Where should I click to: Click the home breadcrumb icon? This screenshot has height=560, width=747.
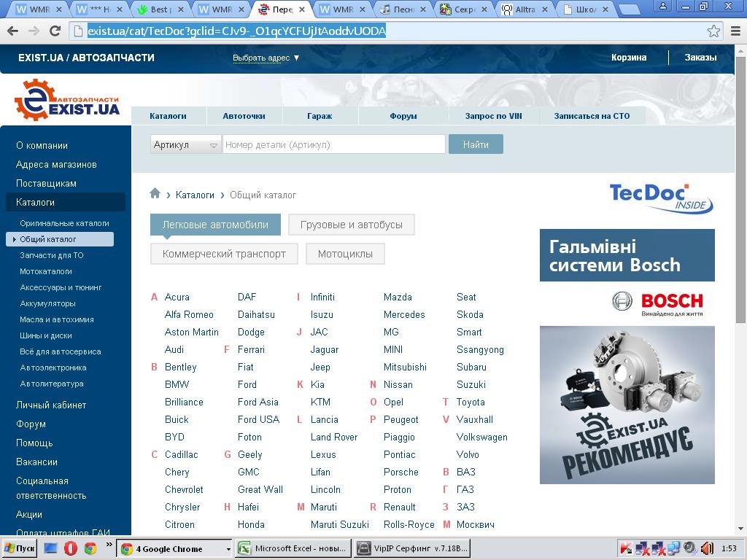coord(155,193)
